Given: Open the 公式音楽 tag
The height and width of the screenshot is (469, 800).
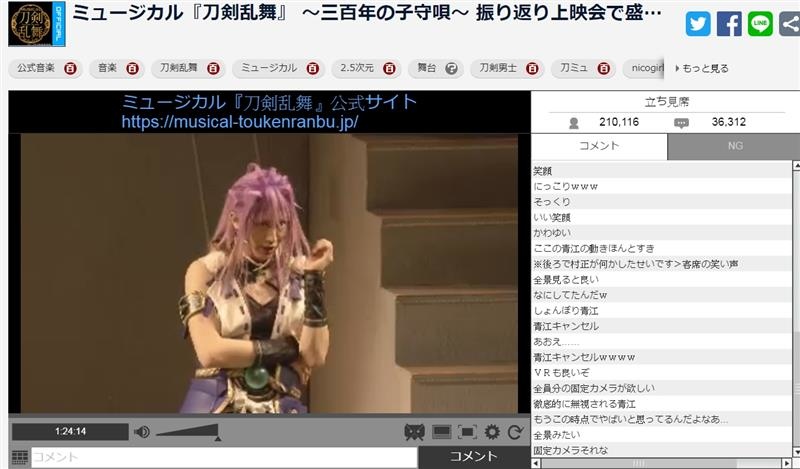Looking at the screenshot, I should [36, 68].
